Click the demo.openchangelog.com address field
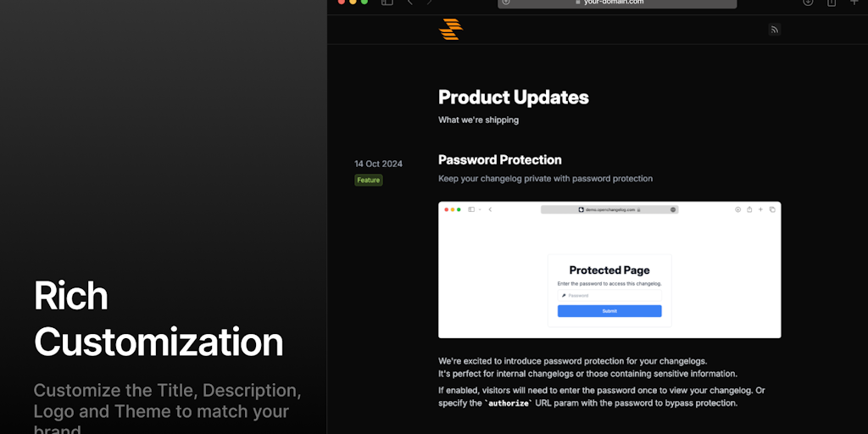Screen dimensions: 868x434 coord(609,209)
